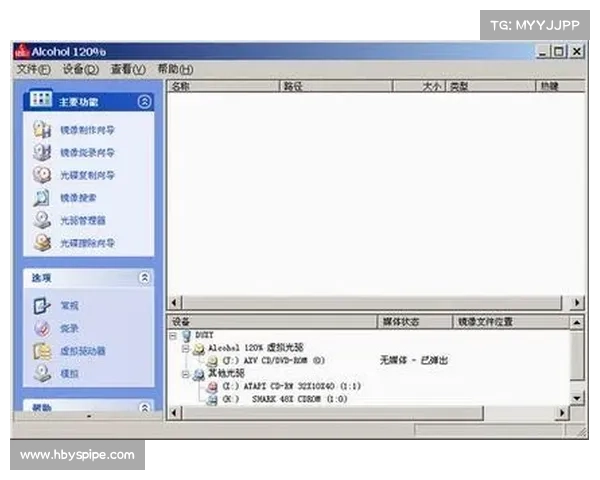Viewport: 600px width, 480px height.
Task: Click the Alcohol 120% title bar app icon
Action: tap(22, 52)
